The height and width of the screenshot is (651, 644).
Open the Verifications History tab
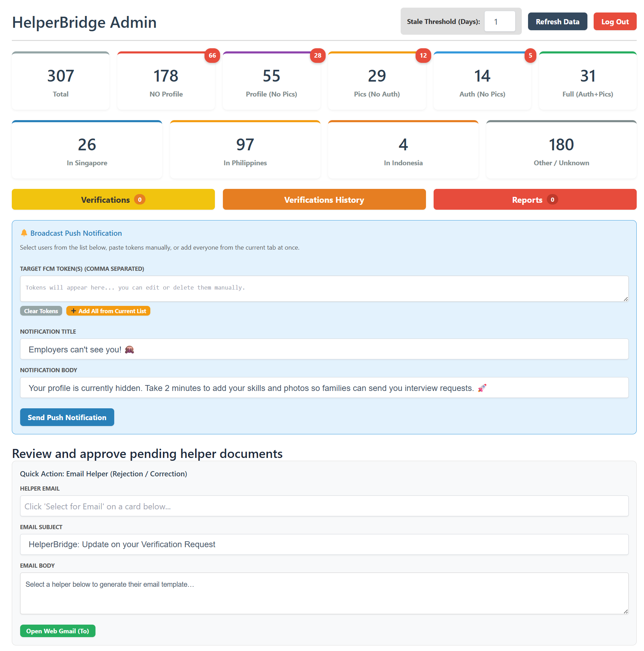click(x=324, y=199)
